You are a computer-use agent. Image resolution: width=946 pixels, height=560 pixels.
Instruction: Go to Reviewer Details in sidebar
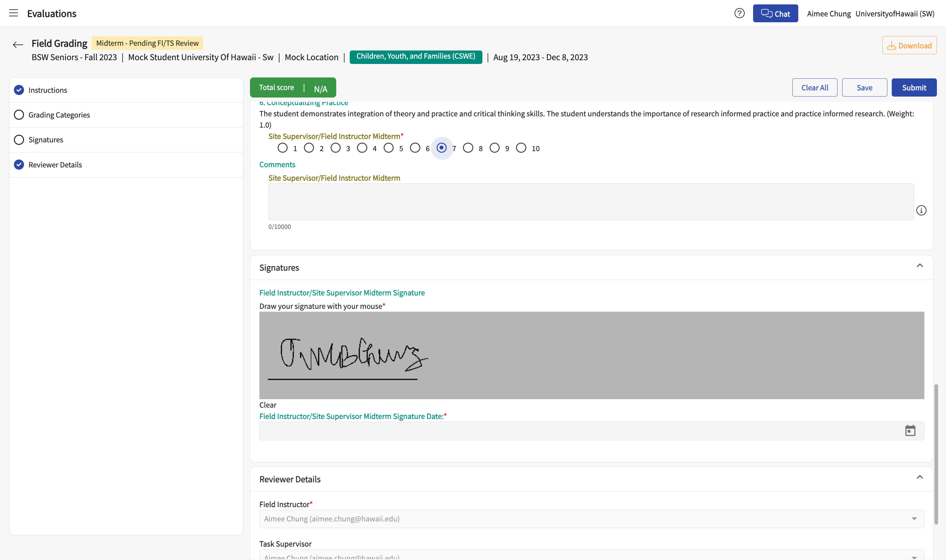pyautogui.click(x=126, y=165)
